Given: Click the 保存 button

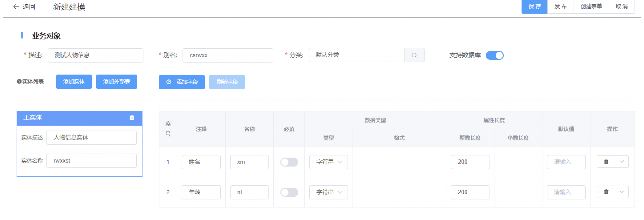Looking at the screenshot, I should [534, 6].
